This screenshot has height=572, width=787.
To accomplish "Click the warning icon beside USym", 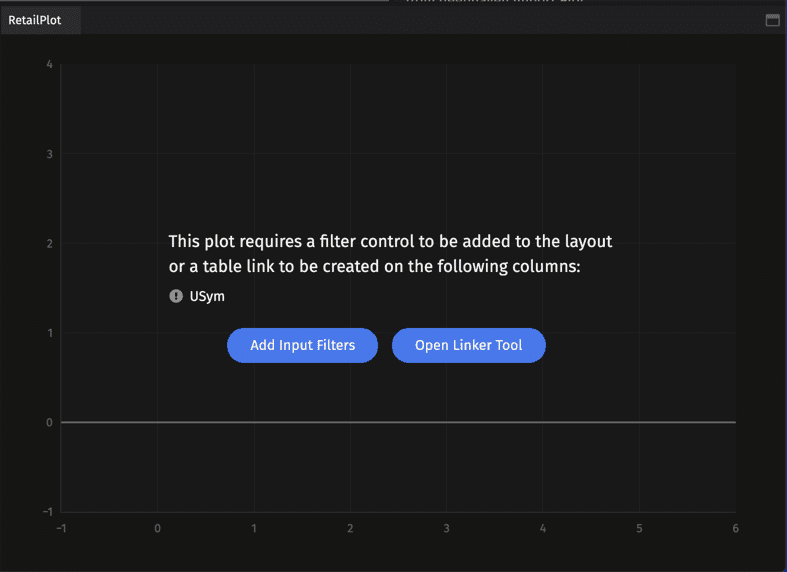I will [177, 296].
